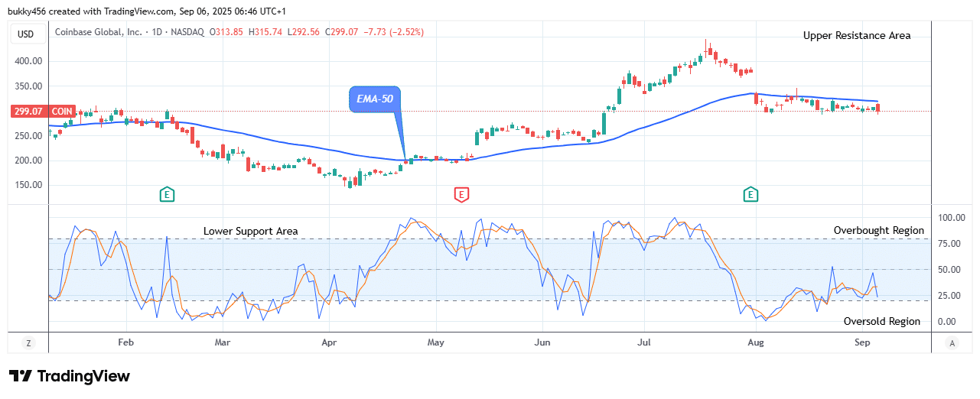Screen dimensions: 980x399
Task: Click the Lower Support Area text
Action: (251, 231)
